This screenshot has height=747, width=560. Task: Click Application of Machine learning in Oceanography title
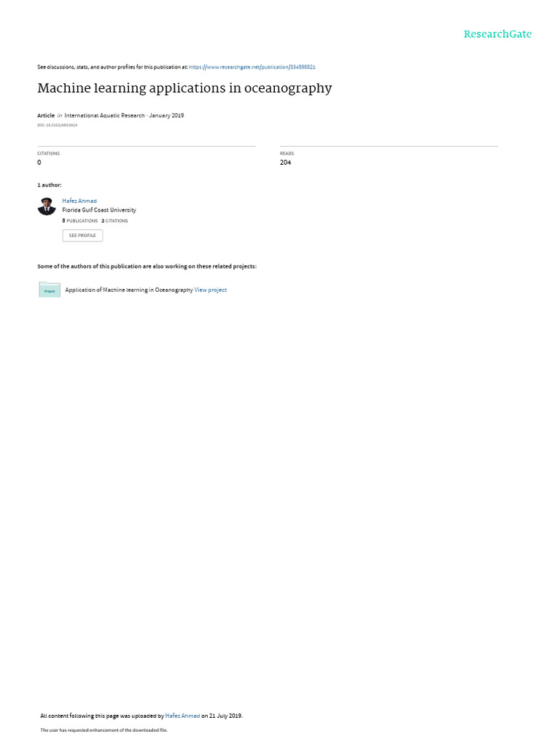[x=129, y=290]
